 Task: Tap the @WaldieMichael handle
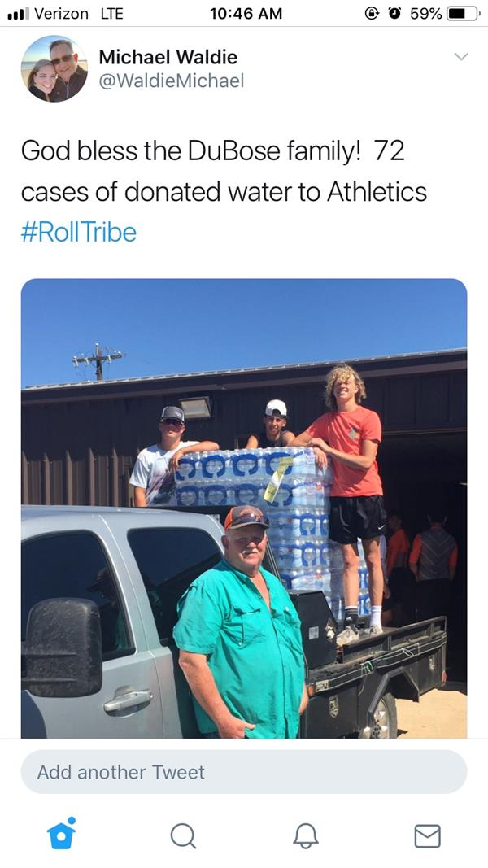(x=172, y=81)
